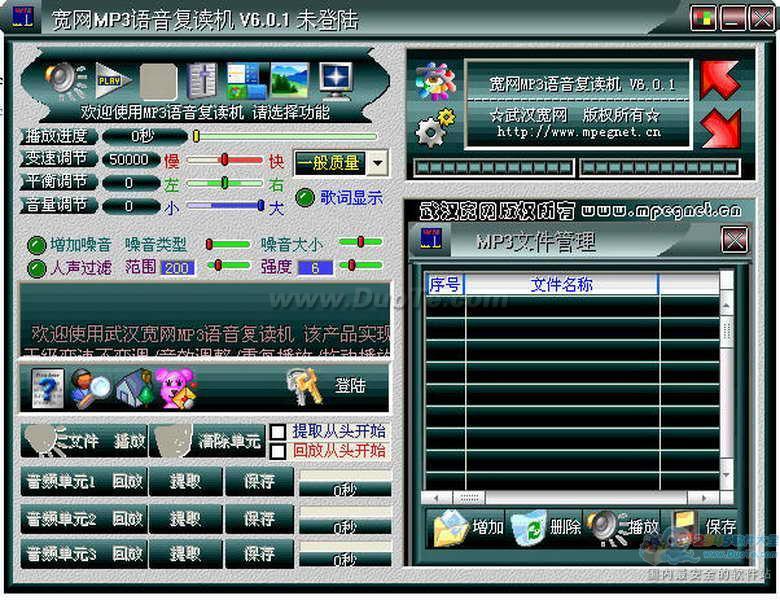Click the person with magnifier icon

pyautogui.click(x=91, y=389)
